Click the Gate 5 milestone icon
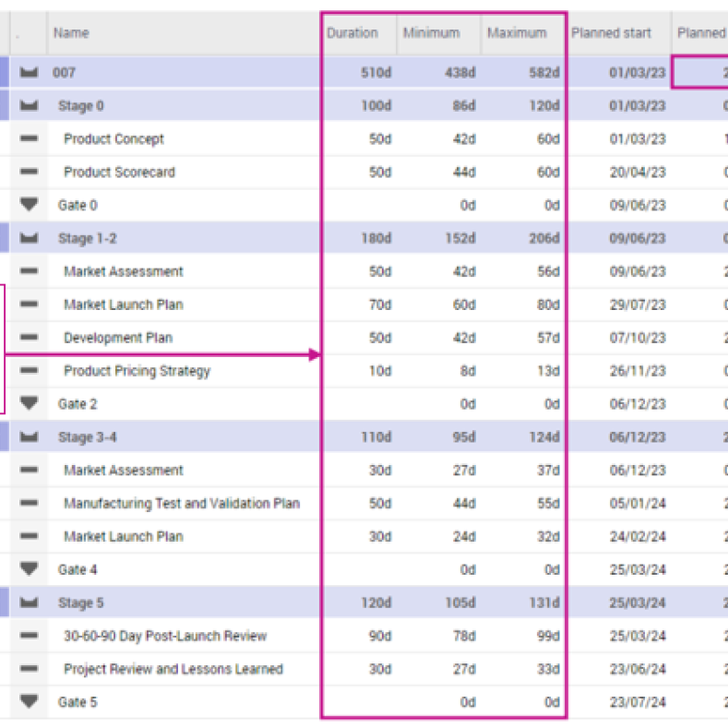The height and width of the screenshot is (728, 728). [29, 701]
